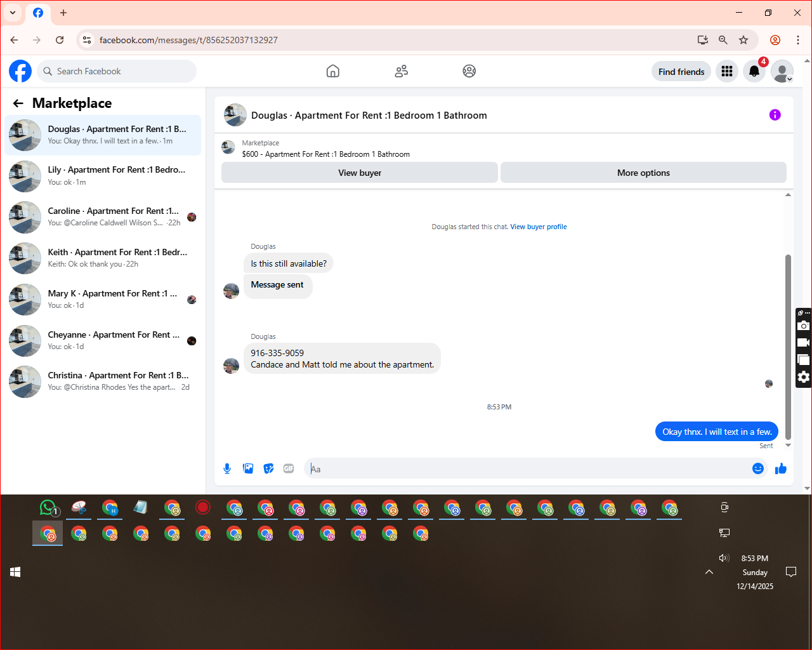Send a thumbs up like

point(780,468)
